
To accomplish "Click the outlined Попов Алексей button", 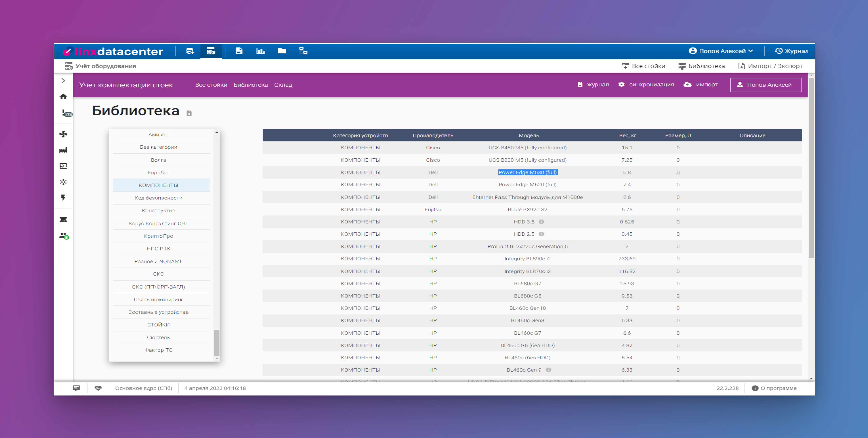I will click(x=766, y=85).
